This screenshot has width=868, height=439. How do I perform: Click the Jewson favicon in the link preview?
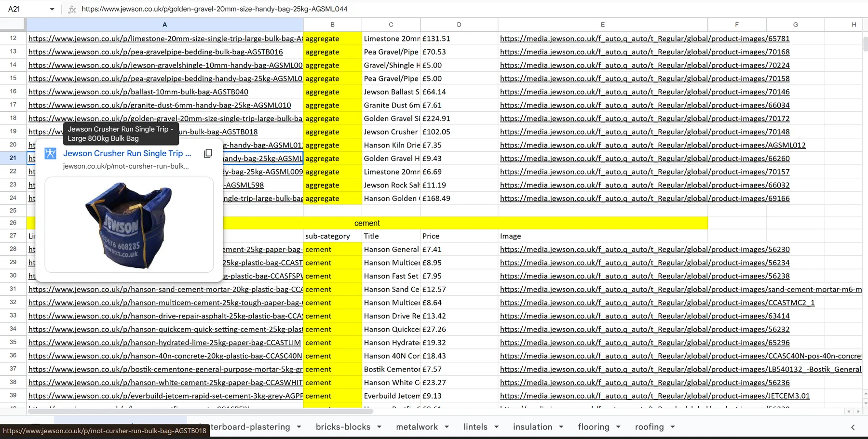[x=51, y=153]
